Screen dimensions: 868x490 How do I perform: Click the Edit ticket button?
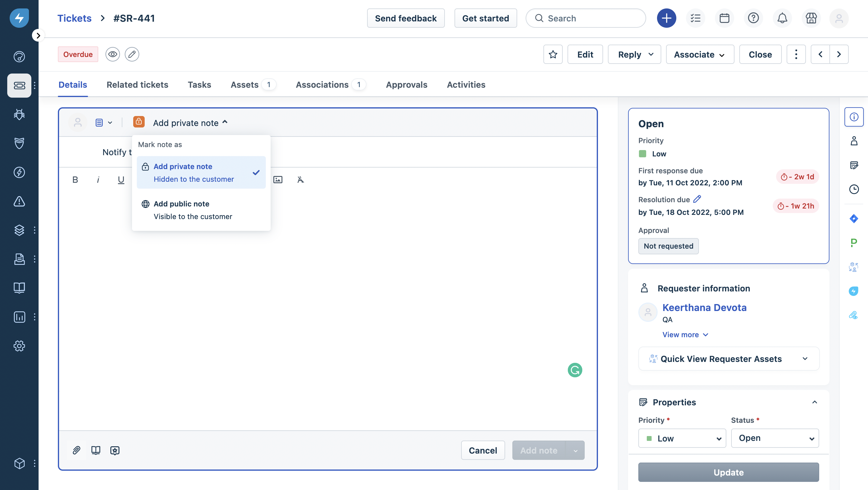(x=585, y=54)
